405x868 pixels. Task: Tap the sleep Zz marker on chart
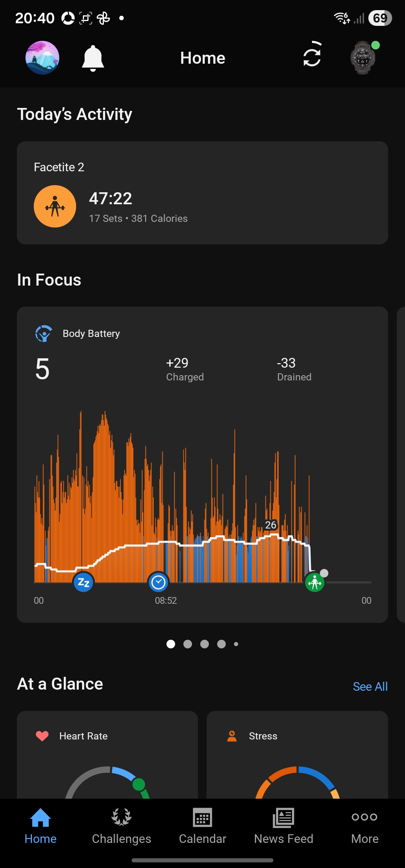point(83,582)
